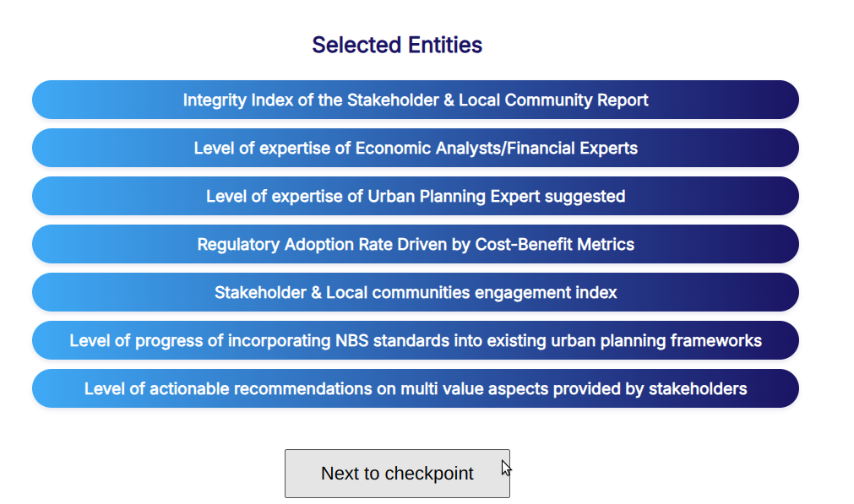Click the Selected Entities heading
Image resolution: width=854 pixels, height=504 pixels.
397,45
